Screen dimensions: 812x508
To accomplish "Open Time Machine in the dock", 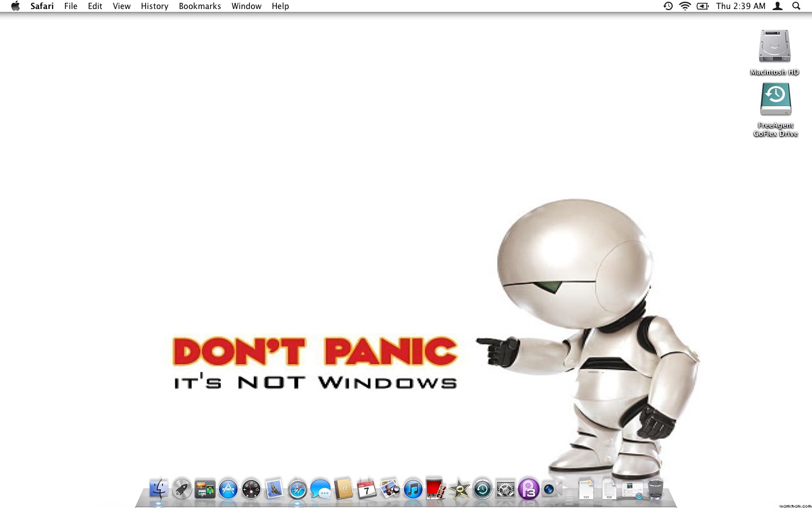I will (482, 489).
